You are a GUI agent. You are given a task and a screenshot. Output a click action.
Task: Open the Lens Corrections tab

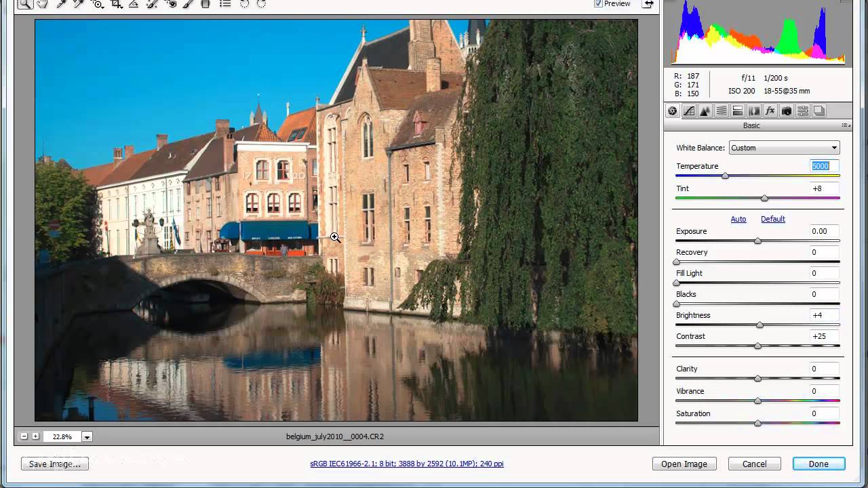(754, 111)
